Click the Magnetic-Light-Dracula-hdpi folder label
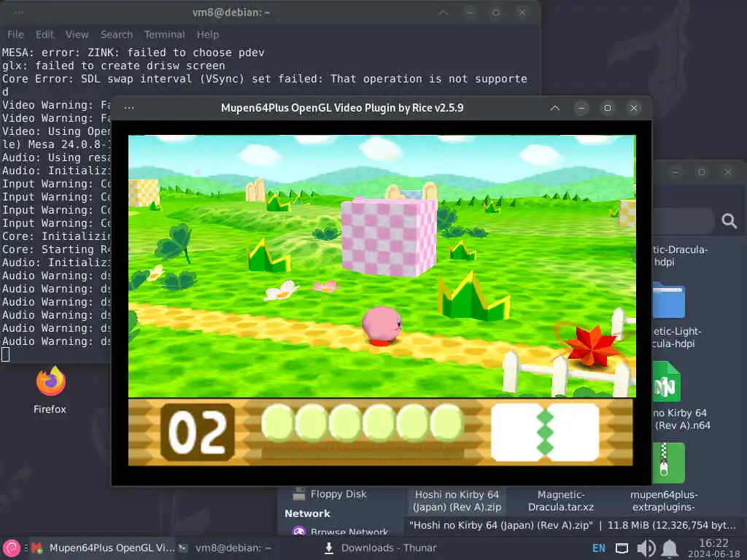Screen dimensions: 747x560 [677, 337]
